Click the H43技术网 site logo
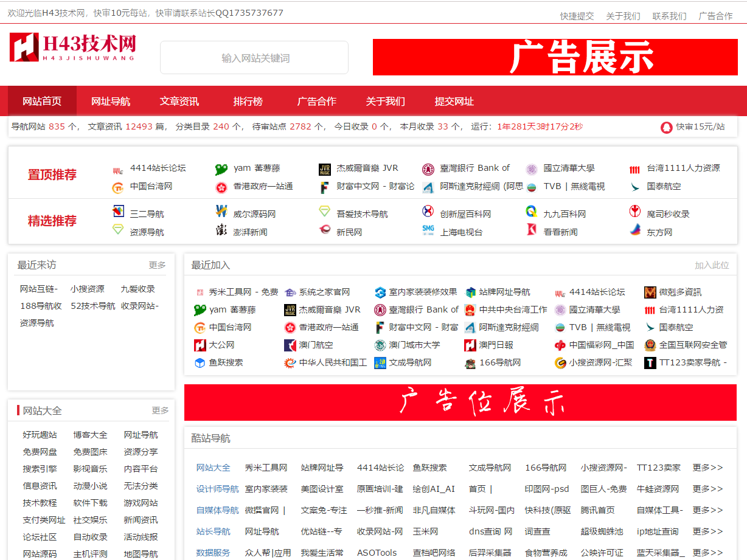This screenshot has width=747, height=560. 72,47
